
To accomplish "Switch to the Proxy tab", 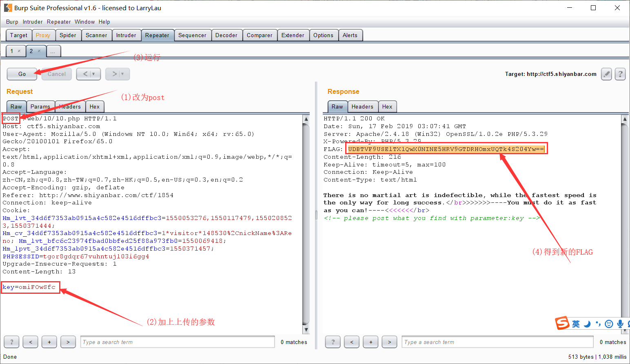I will pyautogui.click(x=43, y=35).
